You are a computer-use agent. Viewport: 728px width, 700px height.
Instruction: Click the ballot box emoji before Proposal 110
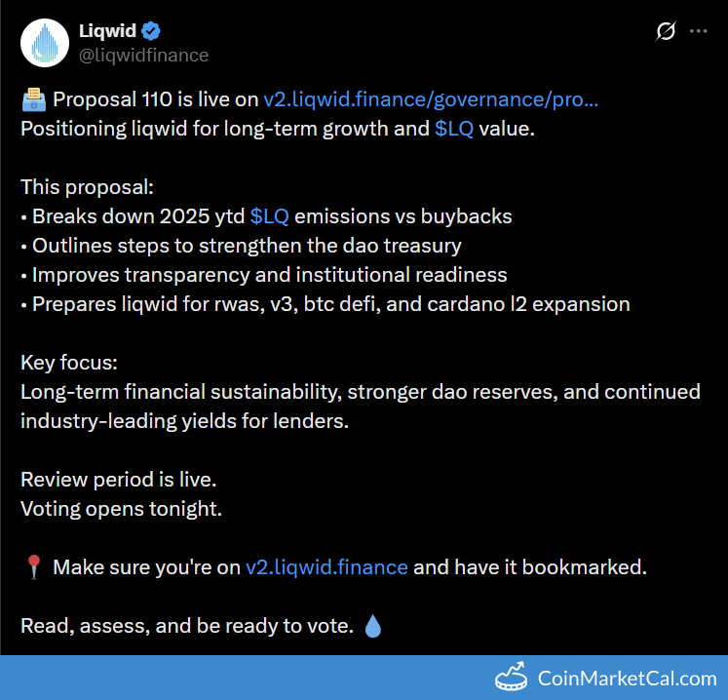coord(32,99)
